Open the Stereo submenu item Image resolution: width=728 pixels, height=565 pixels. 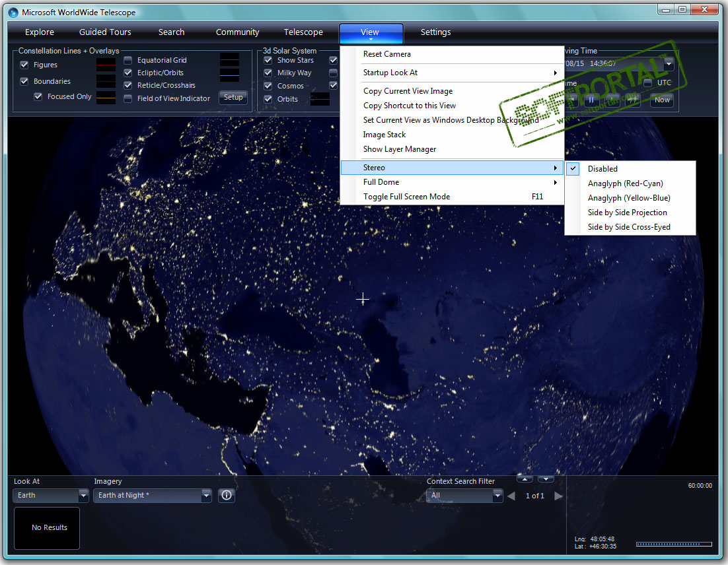(x=453, y=168)
